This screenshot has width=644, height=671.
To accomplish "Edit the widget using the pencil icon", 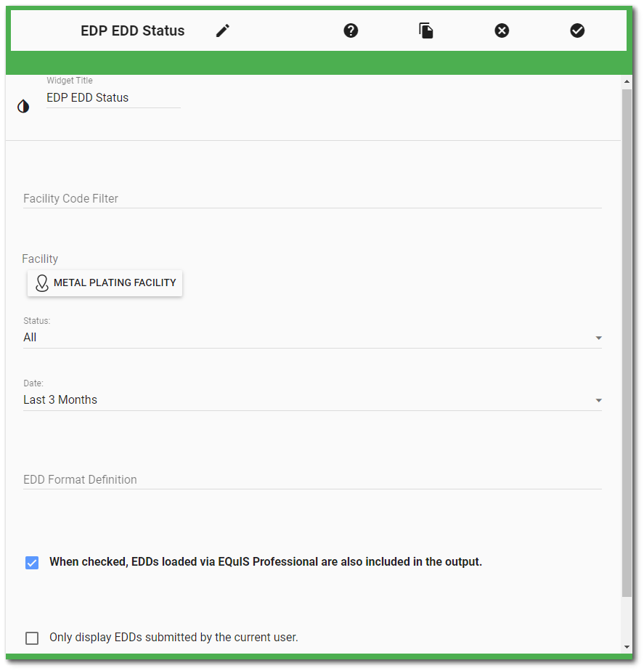I will pyautogui.click(x=222, y=30).
